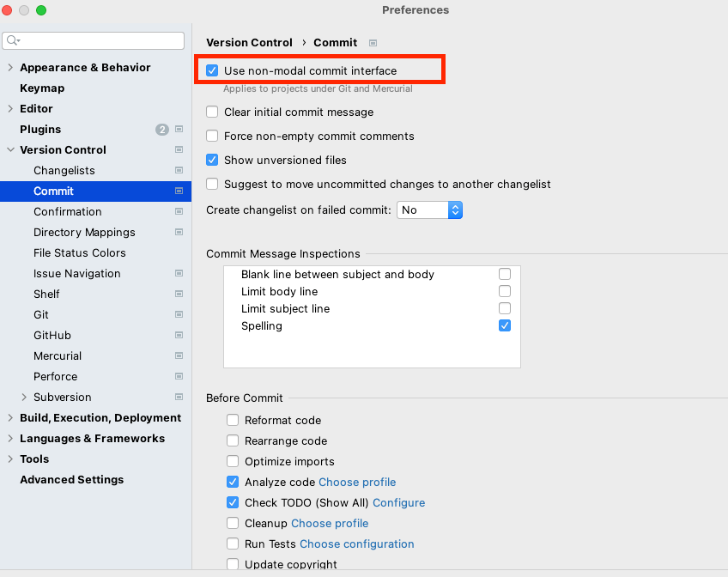Viewport: 728px width, 577px height.
Task: Click the settings icon beside the Commit breadcrumb
Action: click(373, 42)
